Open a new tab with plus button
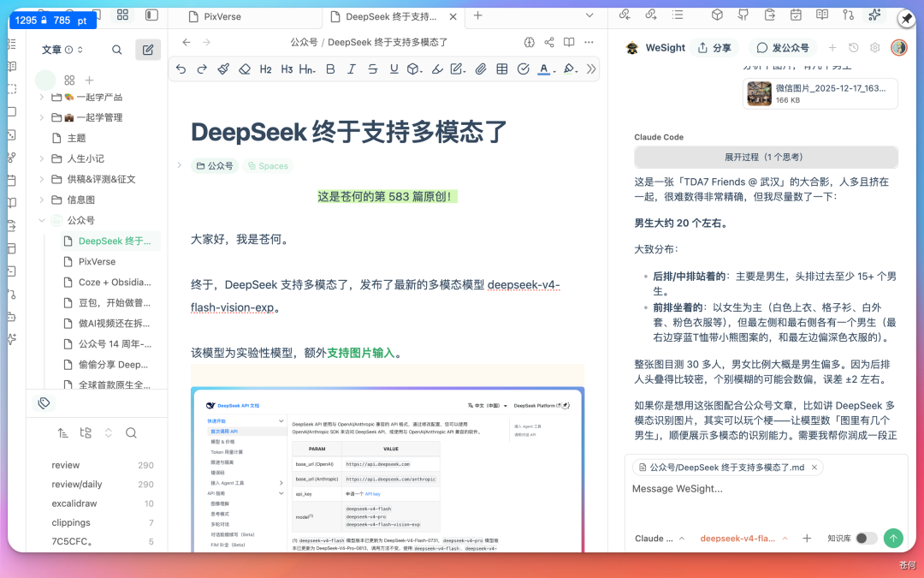This screenshot has width=924, height=578. click(478, 16)
